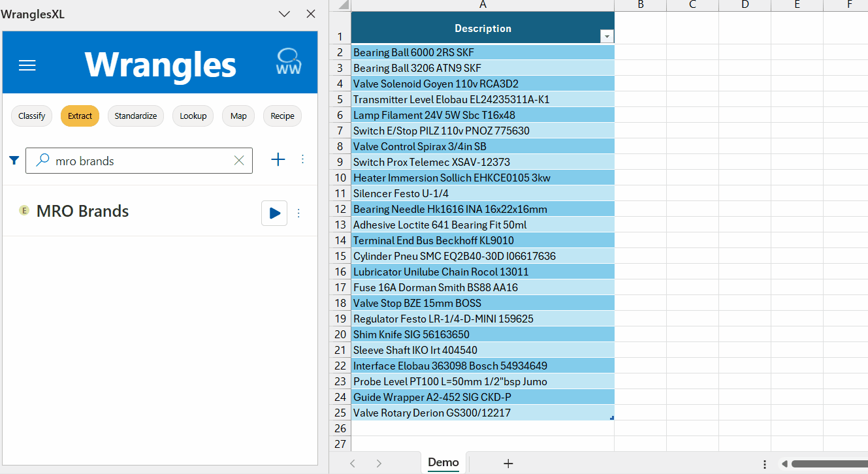Open the Wrangles hamburger menu
The height and width of the screenshot is (474, 868).
27,65
